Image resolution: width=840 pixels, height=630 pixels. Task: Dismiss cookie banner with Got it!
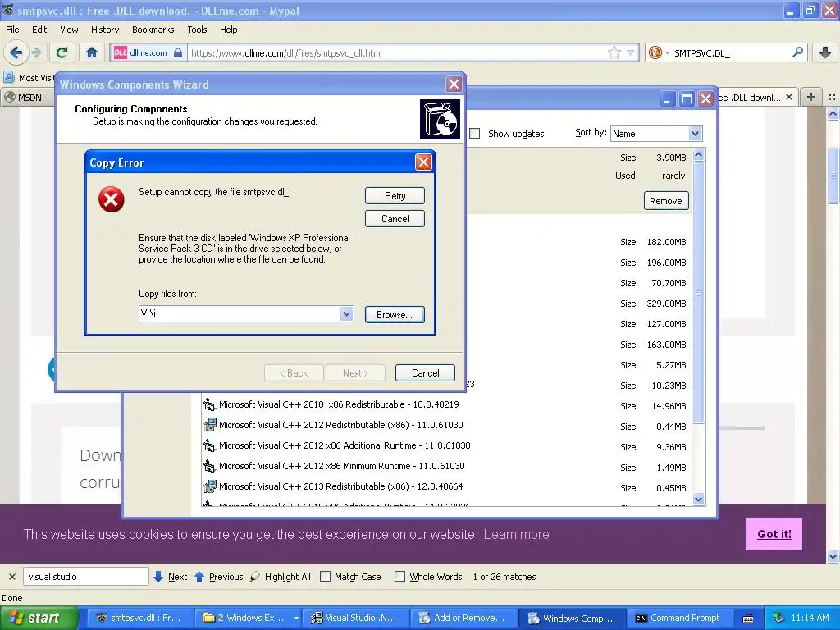point(774,534)
